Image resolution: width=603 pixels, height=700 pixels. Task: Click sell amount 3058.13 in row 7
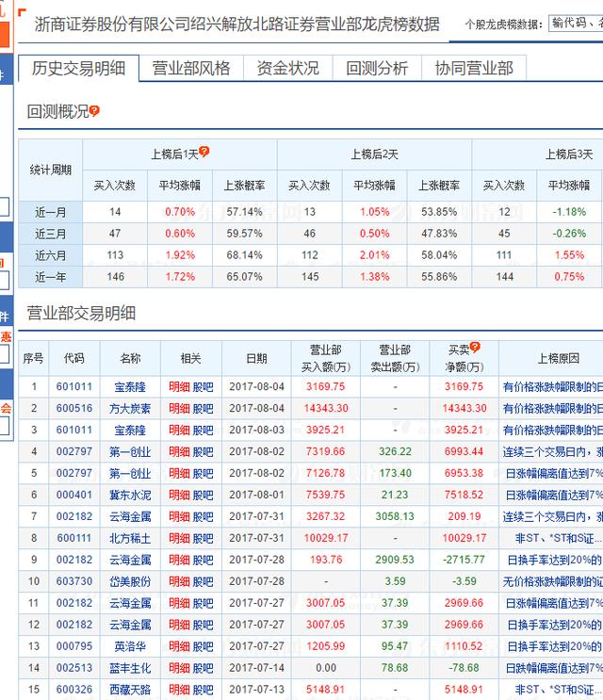[395, 516]
